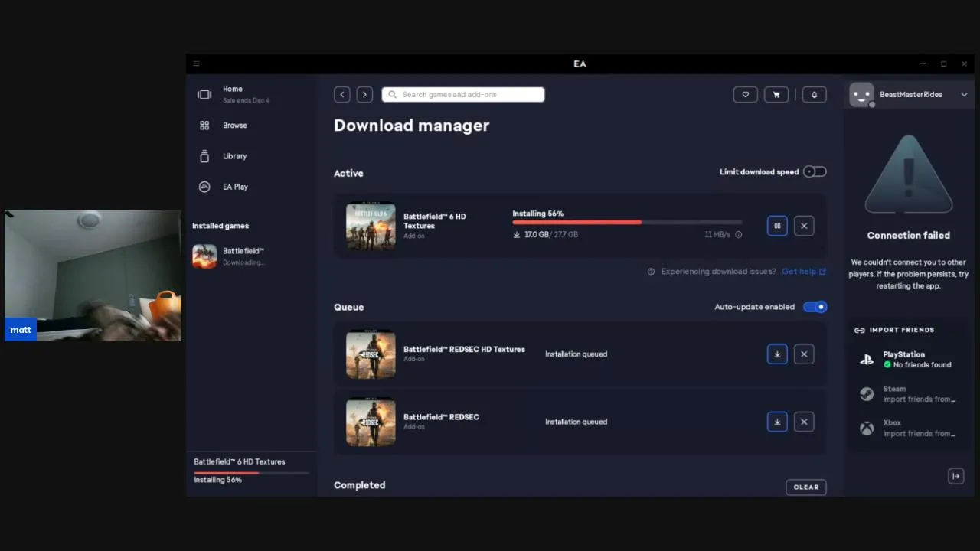Open the Battlefield 6 HD Textures thumbnail

371,226
